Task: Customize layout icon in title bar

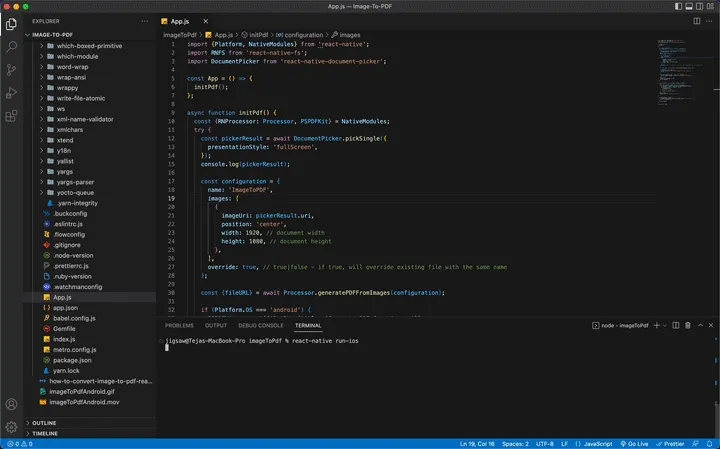Action: point(710,6)
